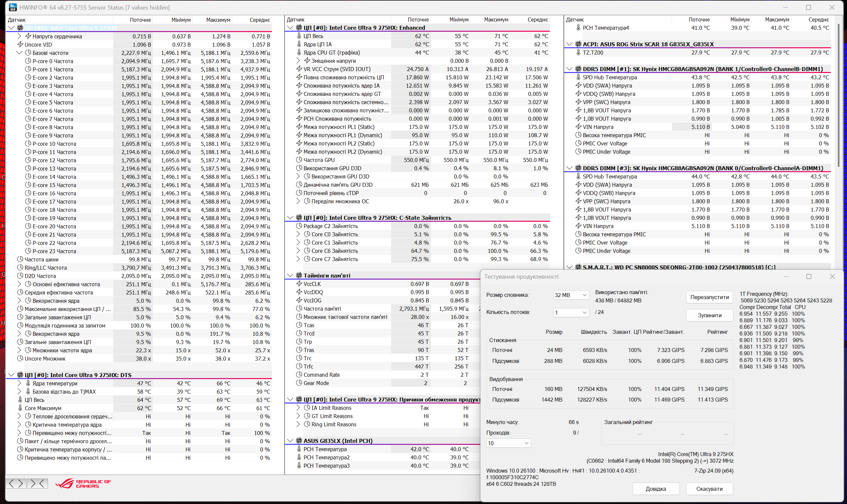This screenshot has width=847, height=504.
Task: Expand the IA Limit Reasons entry
Action: pyautogui.click(x=298, y=407)
